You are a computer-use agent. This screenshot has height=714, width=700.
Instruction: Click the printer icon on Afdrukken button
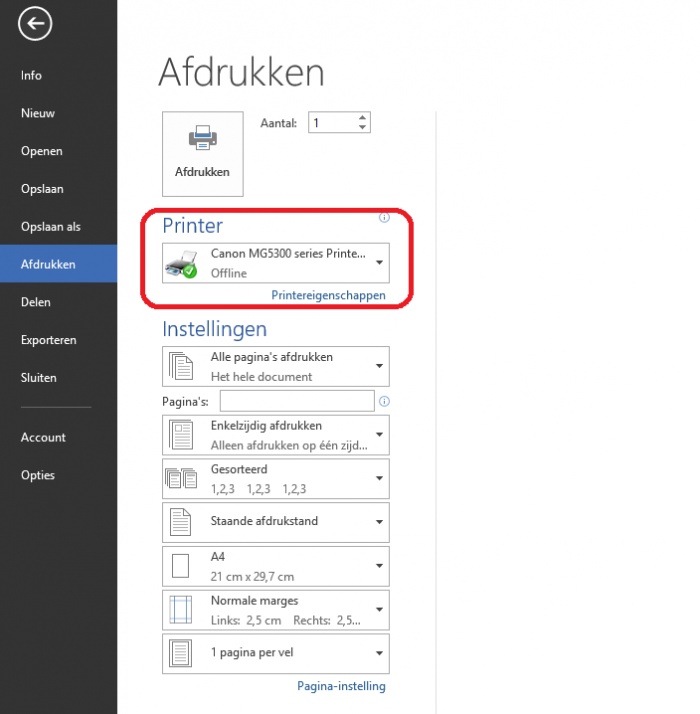pyautogui.click(x=203, y=138)
